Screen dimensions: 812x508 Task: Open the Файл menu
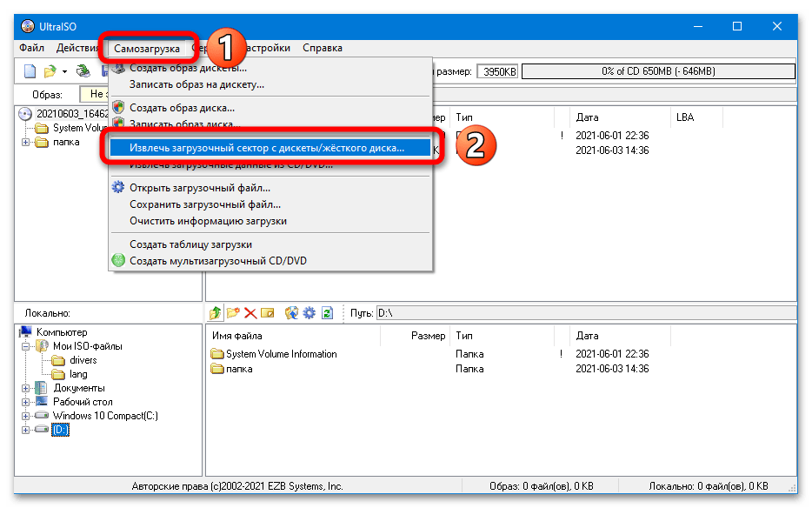pyautogui.click(x=31, y=48)
